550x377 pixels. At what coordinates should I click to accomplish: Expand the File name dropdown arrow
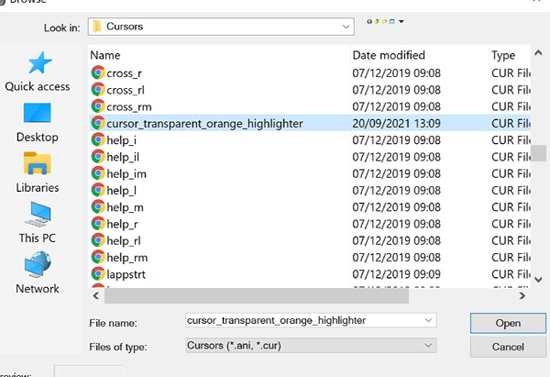(428, 320)
